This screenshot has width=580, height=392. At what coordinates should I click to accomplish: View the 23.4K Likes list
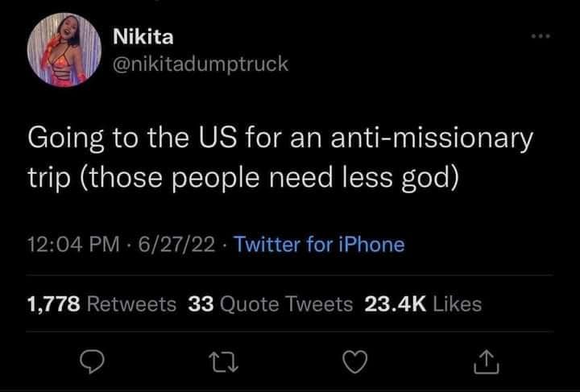coord(423,303)
